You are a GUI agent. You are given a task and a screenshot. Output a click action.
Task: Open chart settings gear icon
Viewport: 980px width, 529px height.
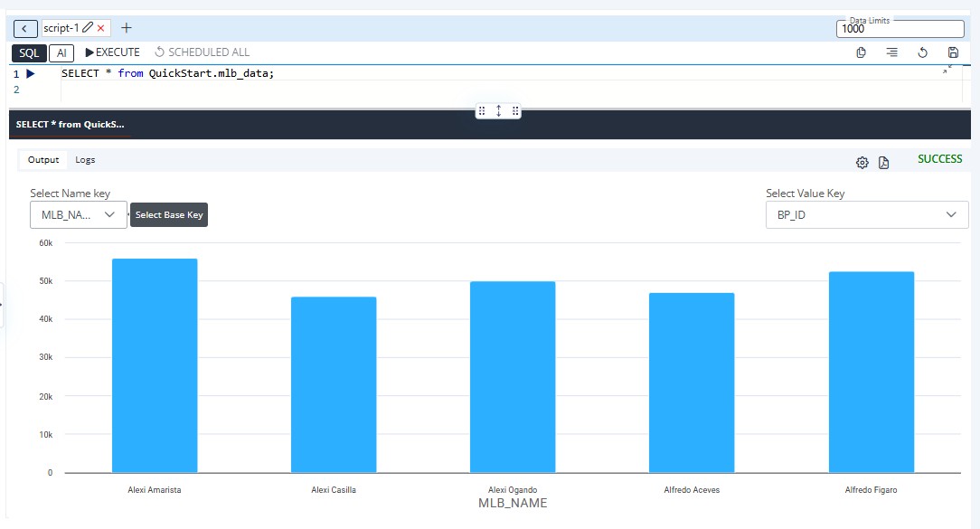pos(862,163)
